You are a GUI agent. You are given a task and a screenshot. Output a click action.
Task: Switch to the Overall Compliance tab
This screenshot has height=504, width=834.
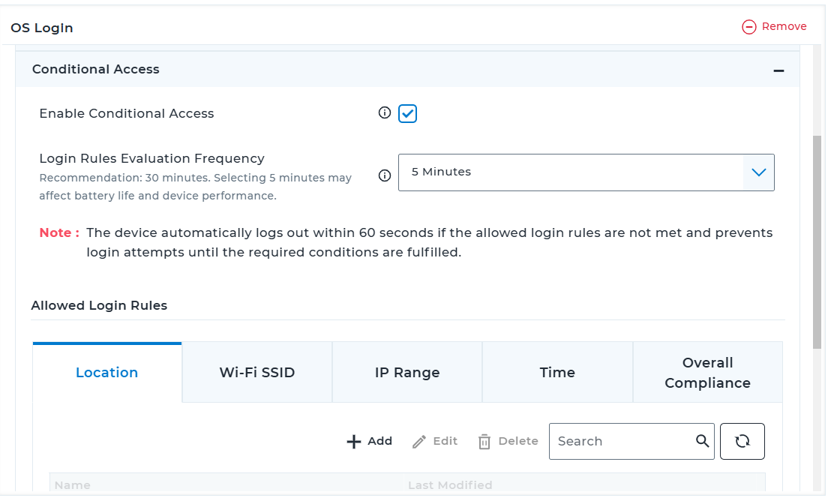point(707,373)
